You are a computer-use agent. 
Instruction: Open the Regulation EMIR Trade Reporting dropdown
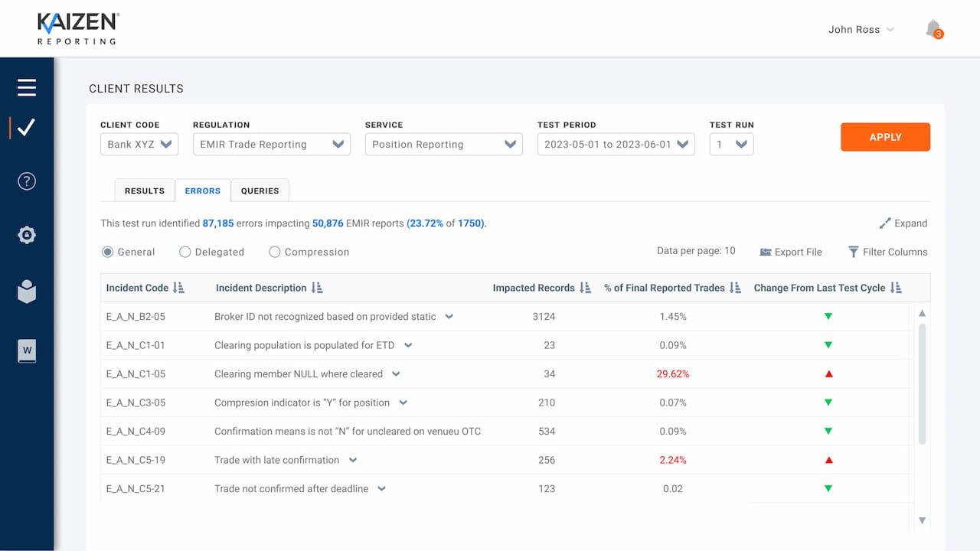[x=272, y=144]
